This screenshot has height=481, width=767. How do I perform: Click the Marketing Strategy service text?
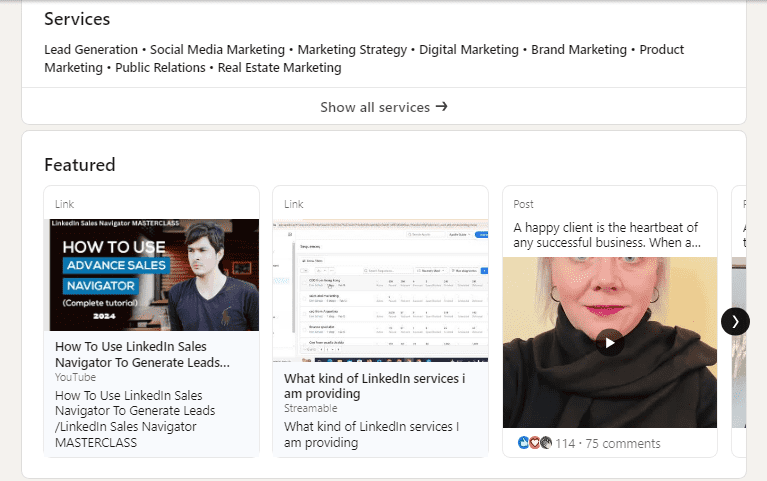click(x=352, y=49)
